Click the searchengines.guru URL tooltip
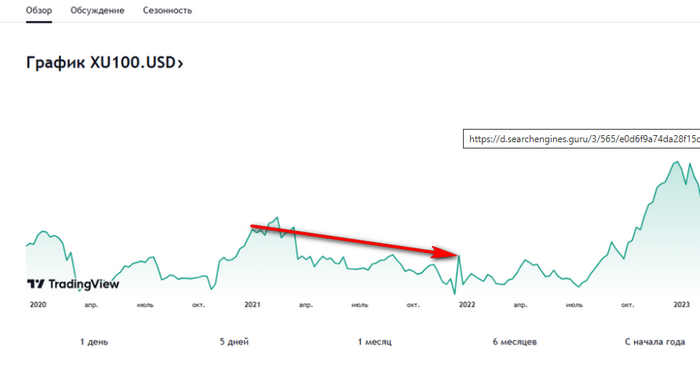This screenshot has width=700, height=370. coord(581,139)
